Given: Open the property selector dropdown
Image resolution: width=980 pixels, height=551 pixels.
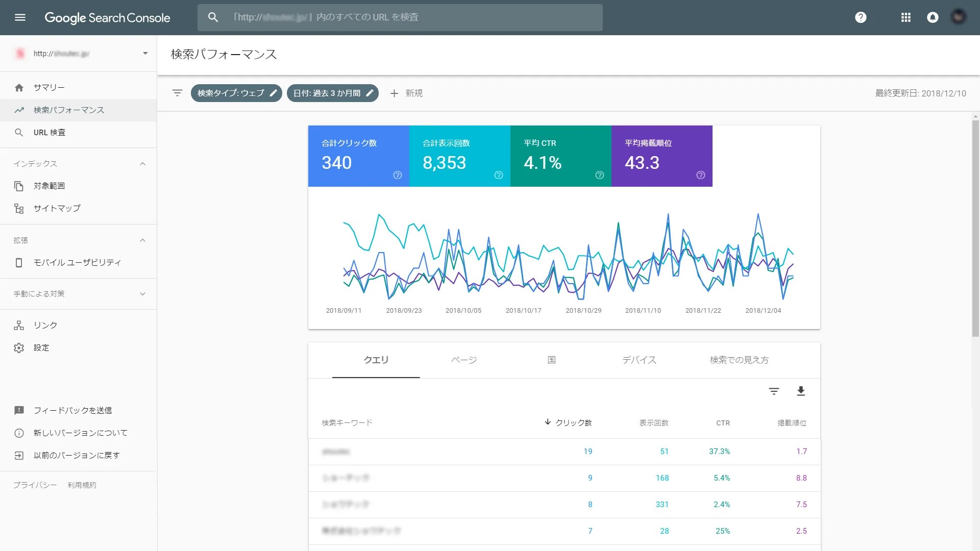Looking at the screenshot, I should 145,53.
